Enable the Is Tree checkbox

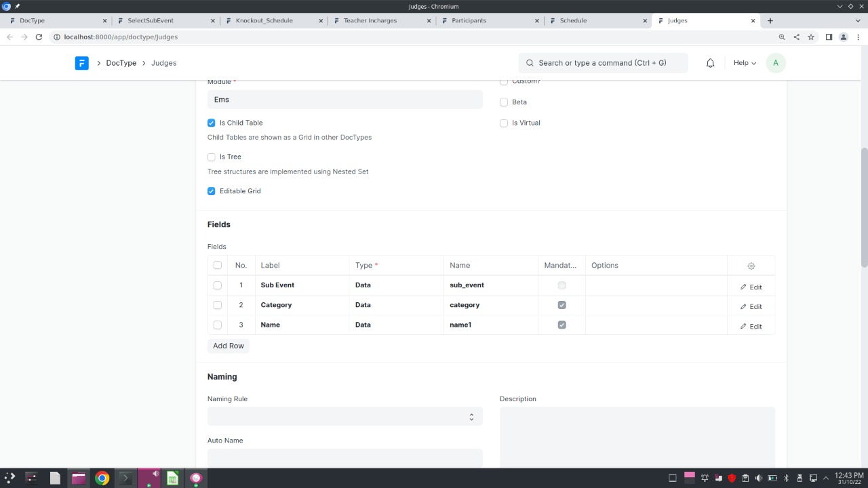[212, 157]
